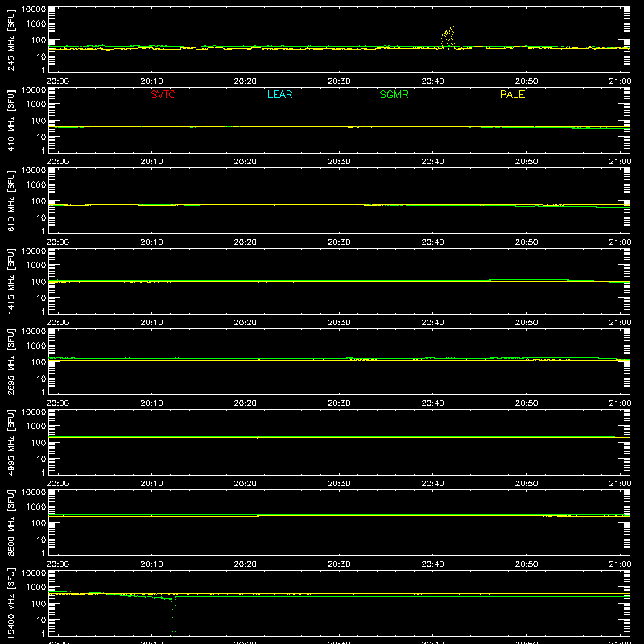This screenshot has width=644, height=644.
Task: Click 20:30 time label under 410 MHz plot
Action: (339, 162)
